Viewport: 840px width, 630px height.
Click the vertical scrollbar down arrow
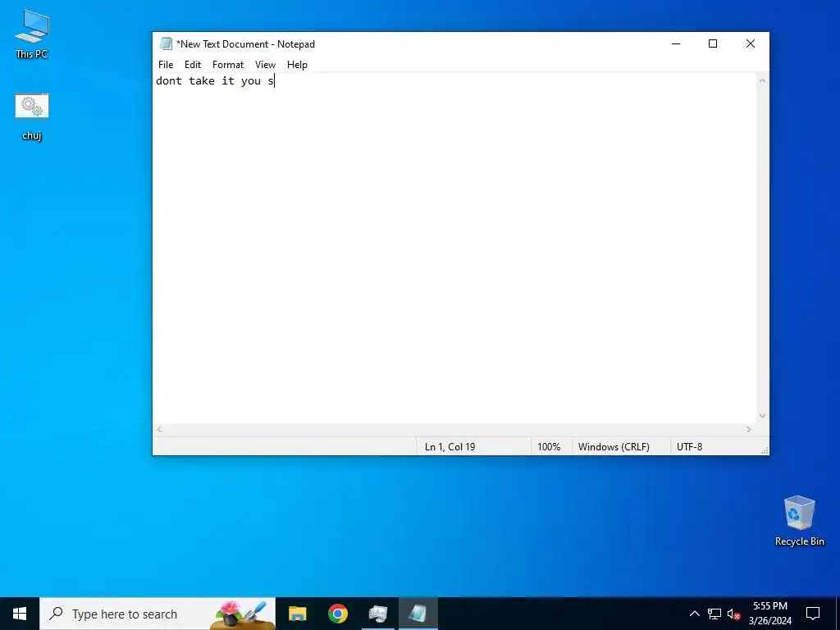pos(762,416)
